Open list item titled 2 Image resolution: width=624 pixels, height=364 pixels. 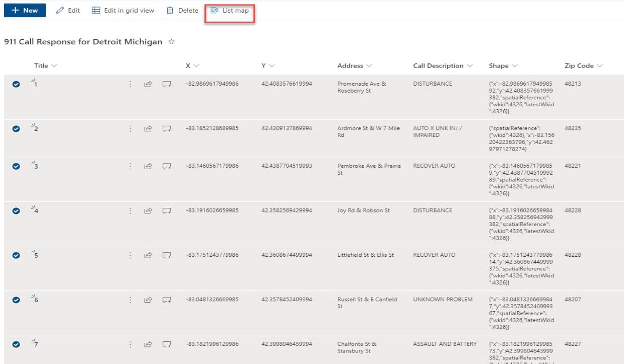tap(36, 129)
